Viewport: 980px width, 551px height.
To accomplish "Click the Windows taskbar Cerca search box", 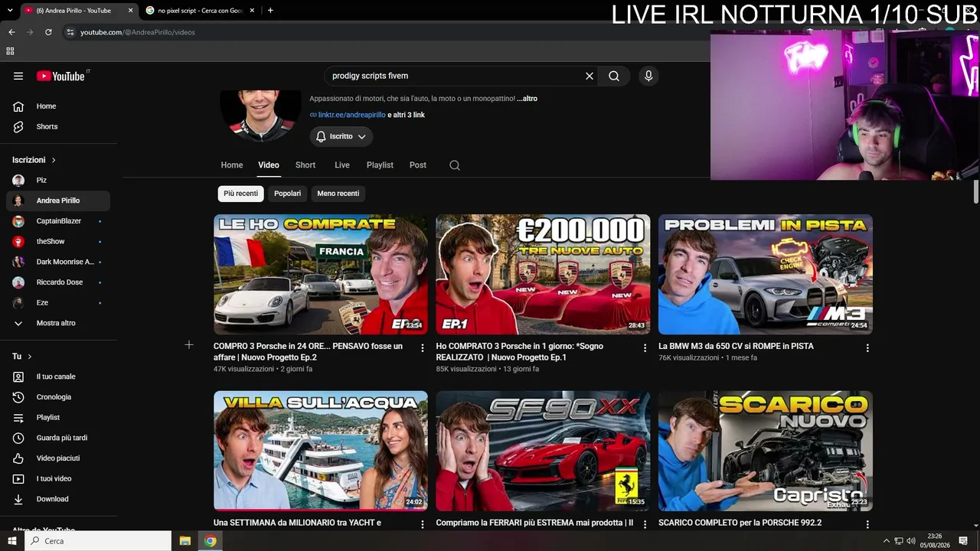I will tap(98, 541).
